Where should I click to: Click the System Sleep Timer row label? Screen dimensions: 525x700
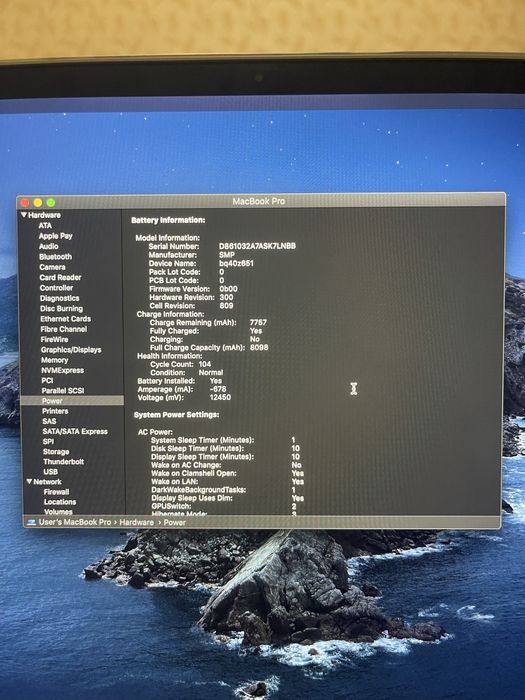[202, 440]
